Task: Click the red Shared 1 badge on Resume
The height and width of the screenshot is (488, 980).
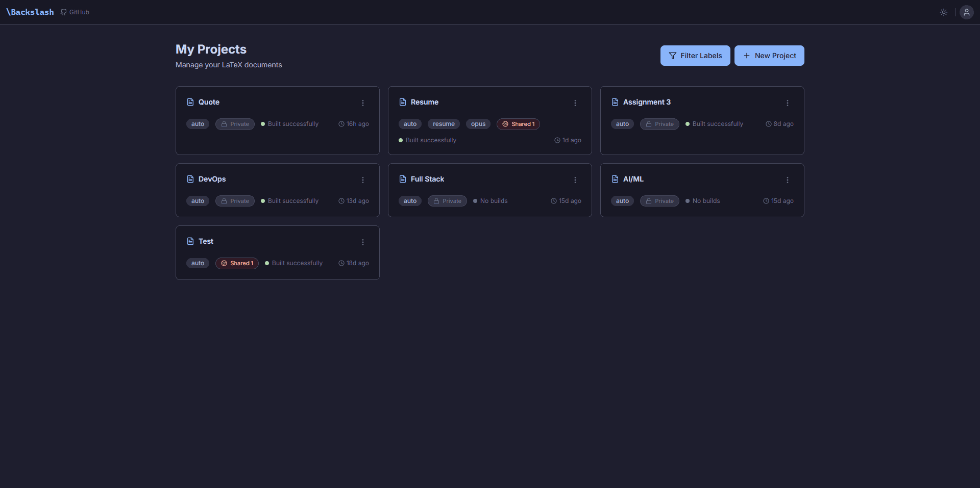Action: pyautogui.click(x=518, y=124)
